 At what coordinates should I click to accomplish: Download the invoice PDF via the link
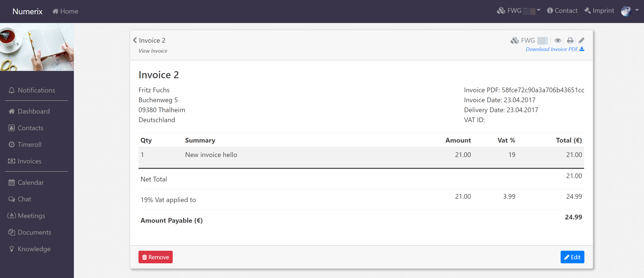click(x=555, y=49)
